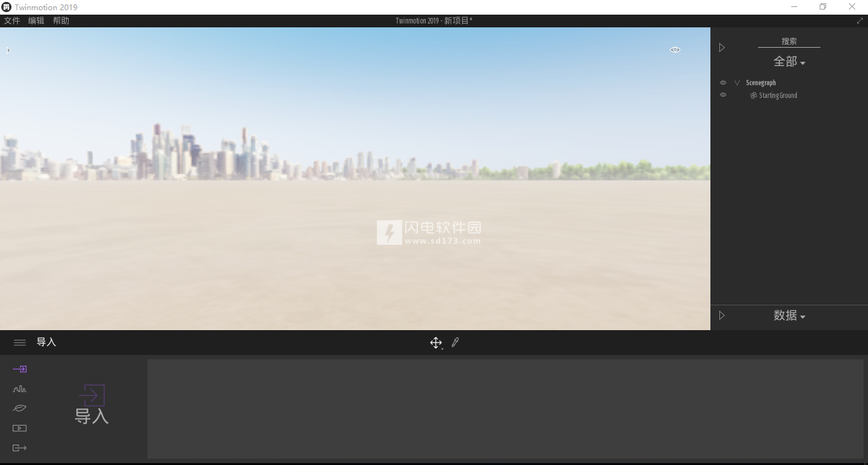Click the 搜索 search field
The height and width of the screenshot is (465, 868).
789,41
